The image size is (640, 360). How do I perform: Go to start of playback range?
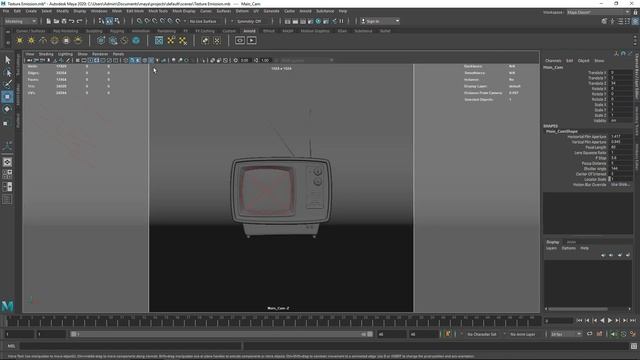click(x=579, y=321)
